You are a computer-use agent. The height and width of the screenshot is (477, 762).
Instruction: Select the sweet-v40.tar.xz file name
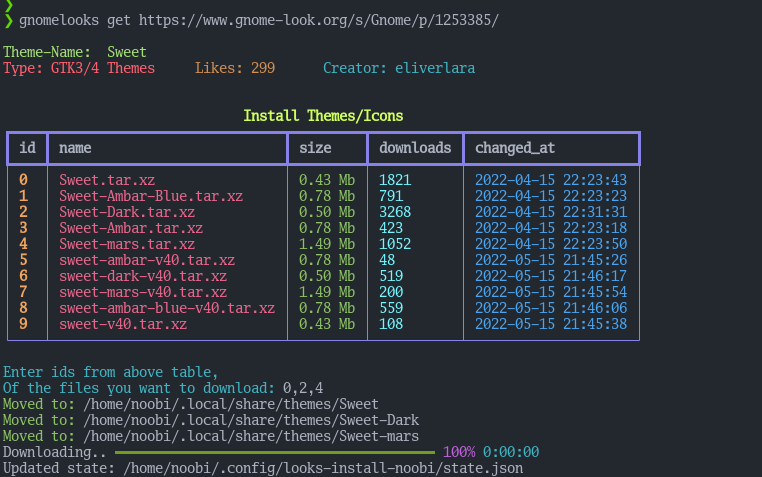123,324
